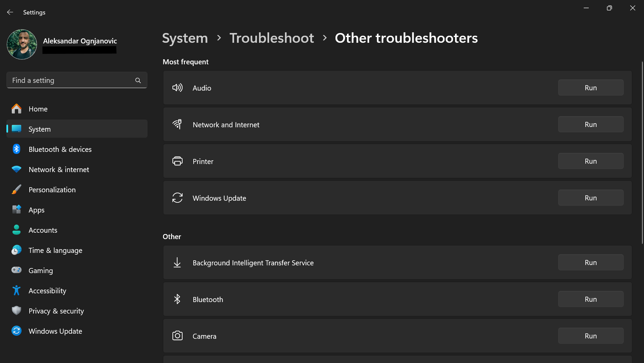This screenshot has height=363, width=644.
Task: Run the Windows Update troubleshooter
Action: (591, 198)
